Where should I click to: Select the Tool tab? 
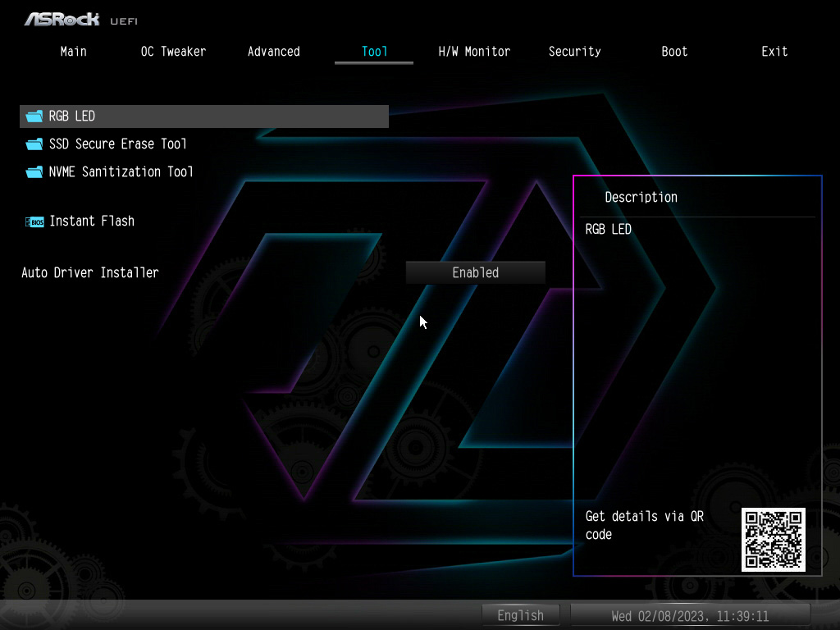click(374, 52)
